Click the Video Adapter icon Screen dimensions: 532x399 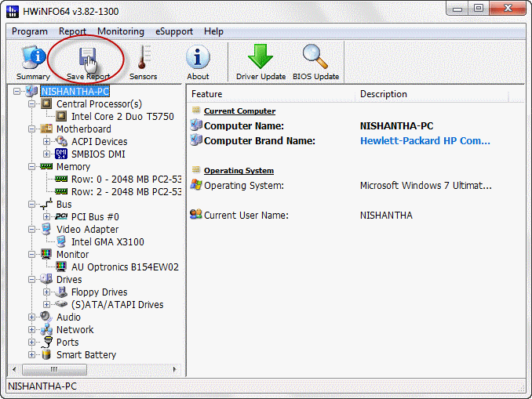[46, 229]
